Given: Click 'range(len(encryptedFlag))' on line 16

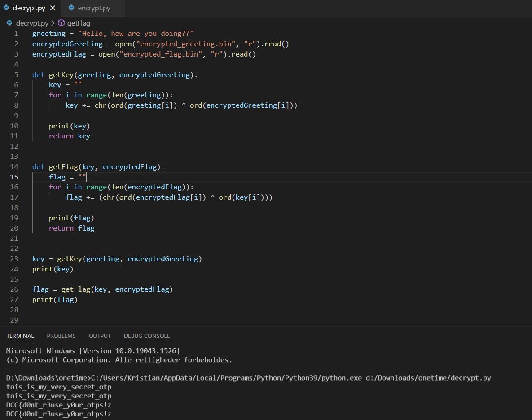Looking at the screenshot, I should pyautogui.click(x=138, y=187).
